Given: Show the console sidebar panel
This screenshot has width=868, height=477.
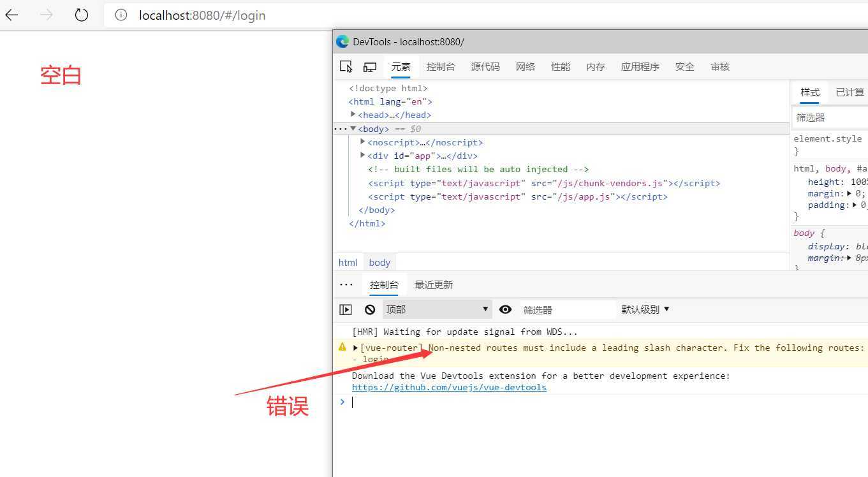Looking at the screenshot, I should coord(346,309).
